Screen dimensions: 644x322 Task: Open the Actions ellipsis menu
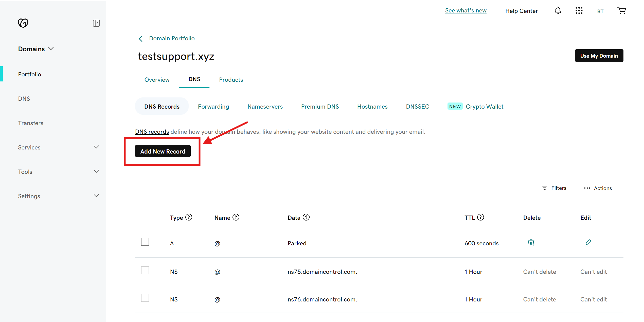[598, 188]
